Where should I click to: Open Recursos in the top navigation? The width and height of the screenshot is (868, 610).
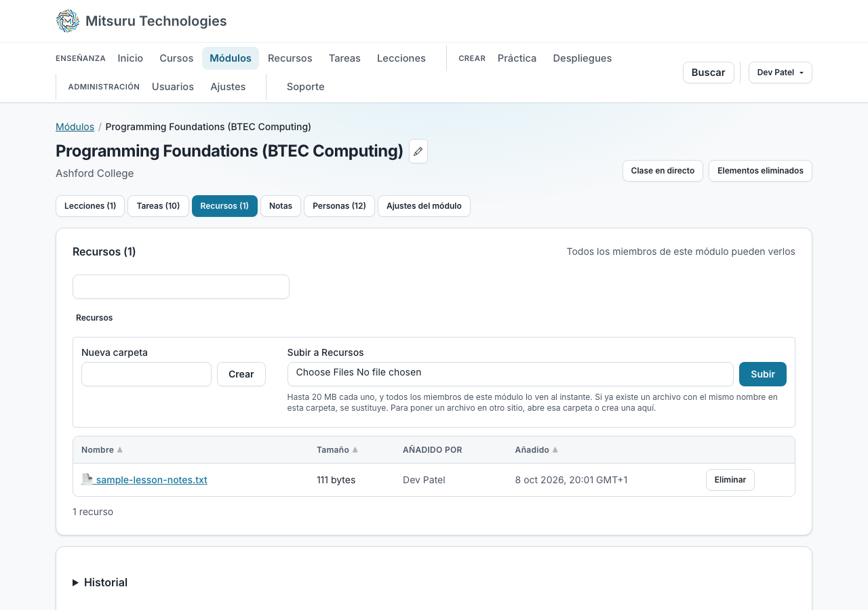coord(290,58)
